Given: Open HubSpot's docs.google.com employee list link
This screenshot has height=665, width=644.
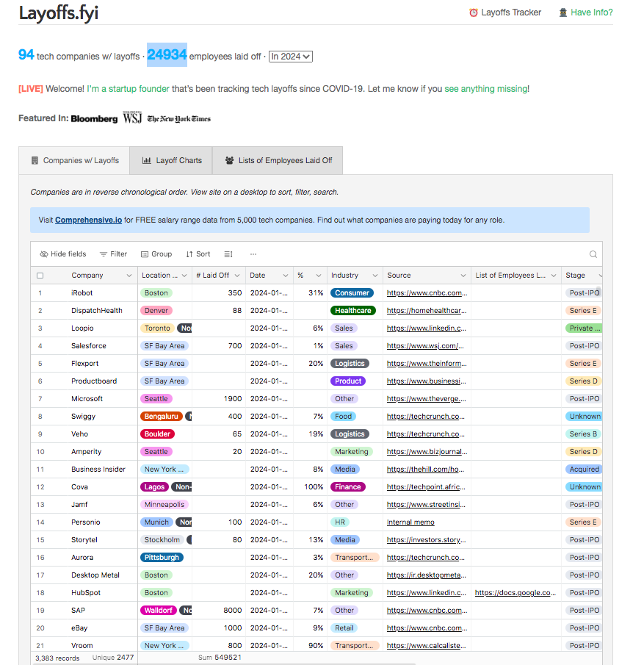Looking at the screenshot, I should click(x=515, y=593).
